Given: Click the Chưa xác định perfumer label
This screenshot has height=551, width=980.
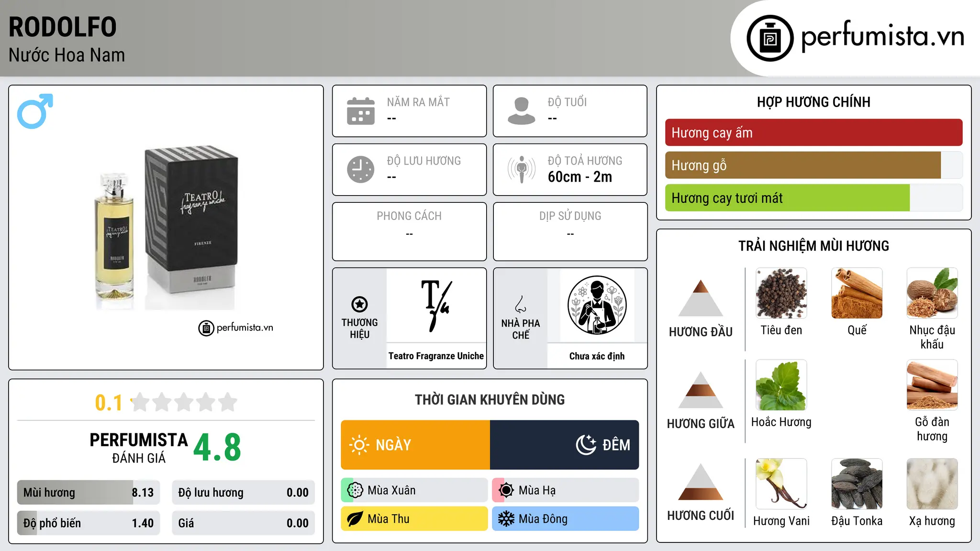Looking at the screenshot, I should [597, 356].
